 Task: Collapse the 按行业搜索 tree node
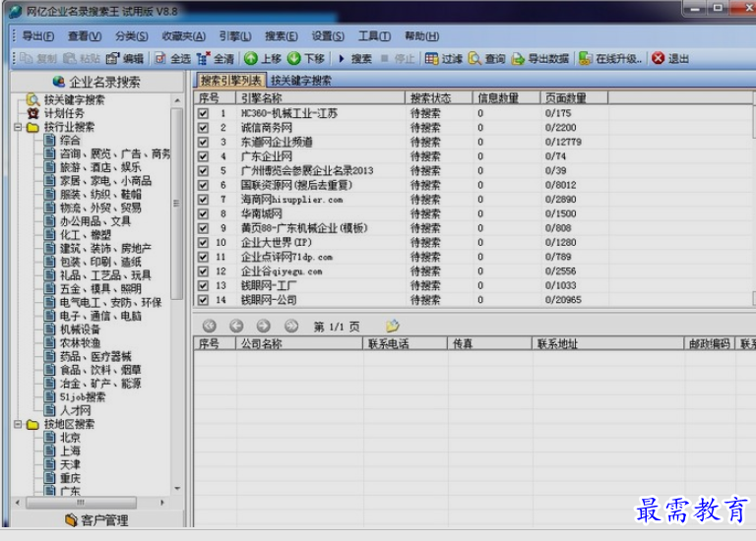click(x=18, y=127)
